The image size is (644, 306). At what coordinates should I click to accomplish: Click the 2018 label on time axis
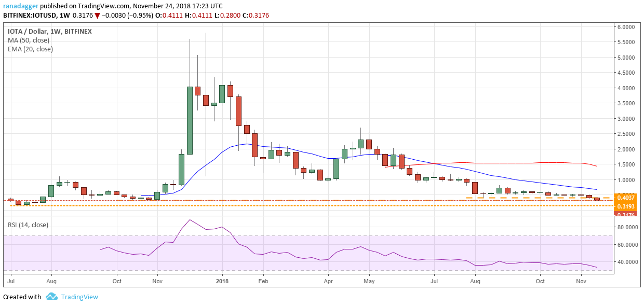coord(222,281)
